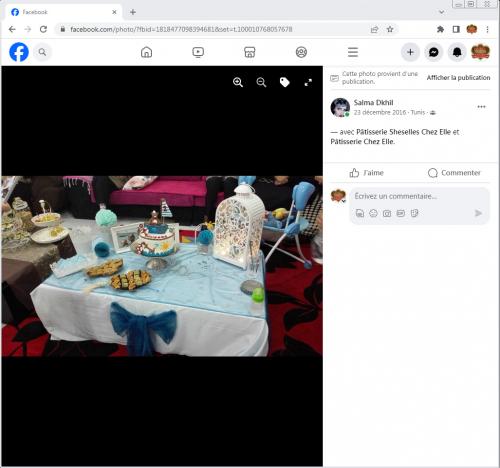Viewport: 500px width, 468px height.
Task: Open the account profile picture menu
Action: pos(480,52)
